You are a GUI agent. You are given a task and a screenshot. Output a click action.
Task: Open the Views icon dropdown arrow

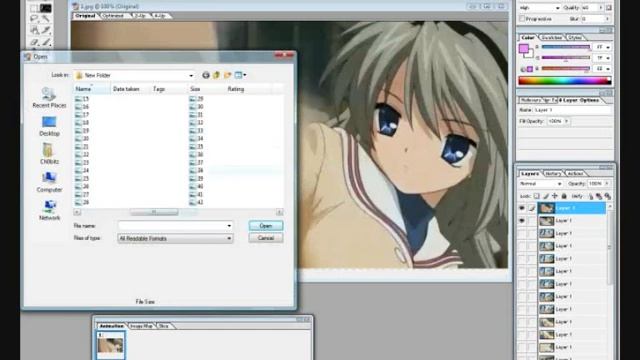pyautogui.click(x=244, y=75)
